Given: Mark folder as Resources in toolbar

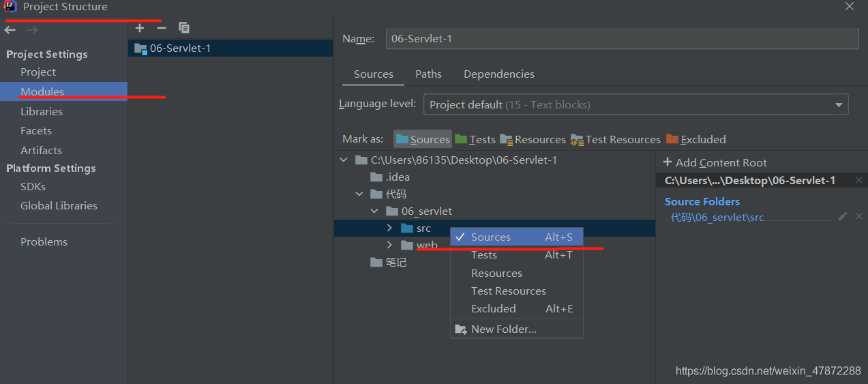Looking at the screenshot, I should 533,139.
